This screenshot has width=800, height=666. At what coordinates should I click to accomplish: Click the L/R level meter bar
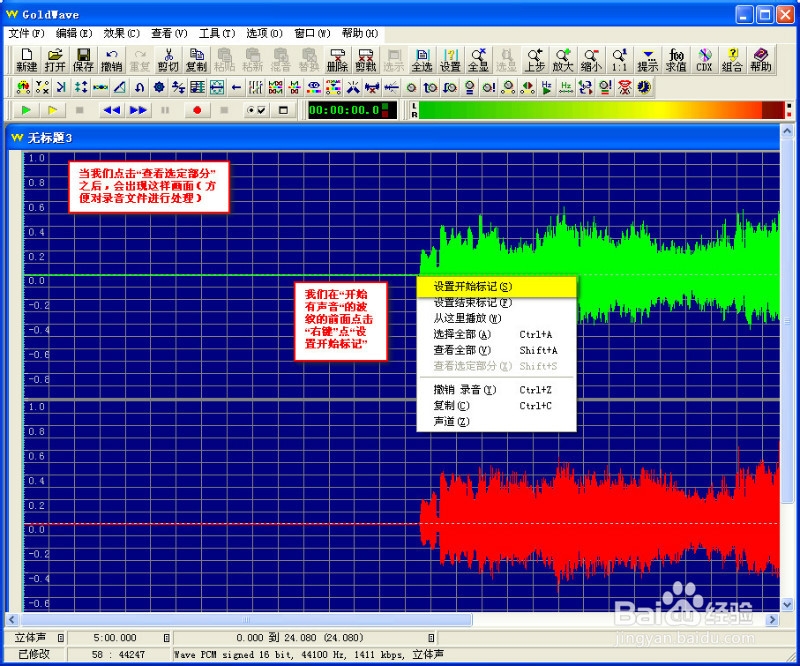[601, 110]
